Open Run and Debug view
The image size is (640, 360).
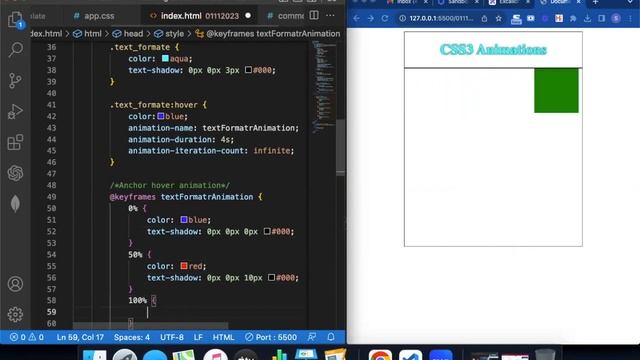(16, 111)
